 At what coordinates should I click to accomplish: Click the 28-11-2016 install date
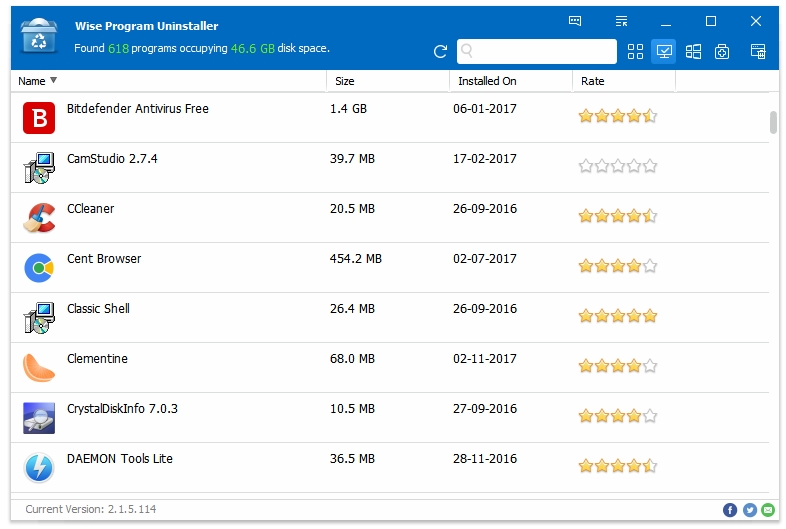485,459
